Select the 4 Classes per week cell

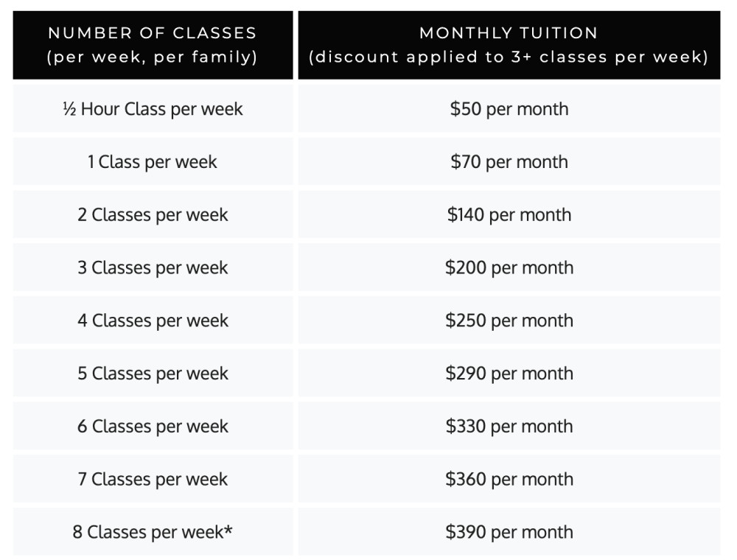click(x=153, y=321)
